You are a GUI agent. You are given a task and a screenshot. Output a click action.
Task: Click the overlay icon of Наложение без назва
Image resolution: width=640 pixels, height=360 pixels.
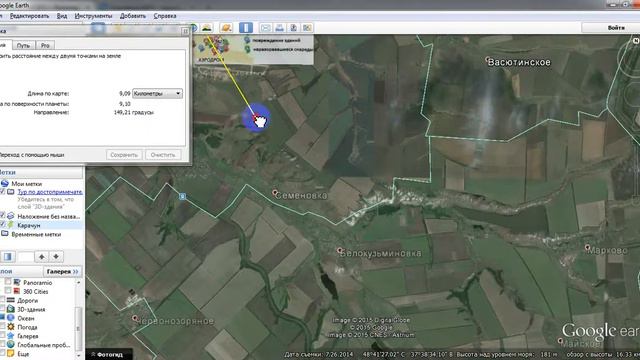coord(11,216)
